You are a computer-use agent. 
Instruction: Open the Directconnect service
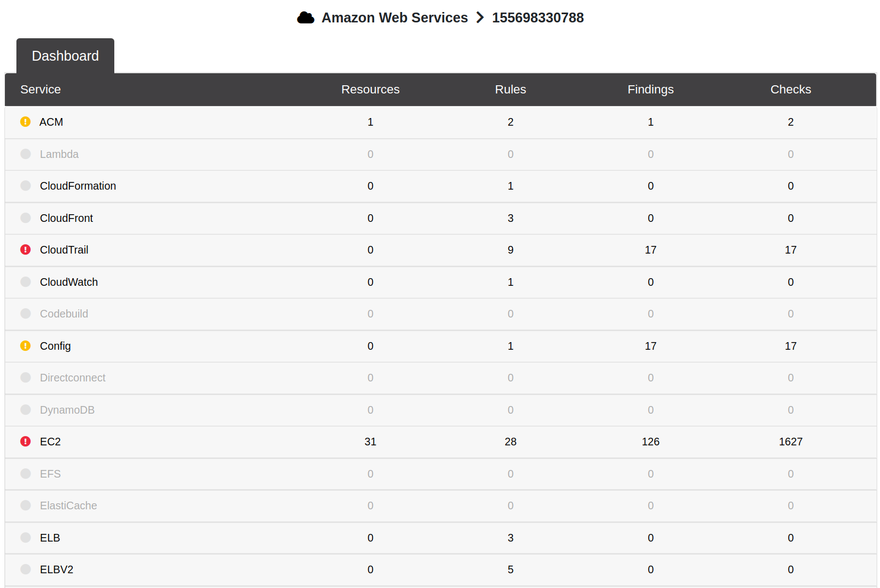(73, 378)
